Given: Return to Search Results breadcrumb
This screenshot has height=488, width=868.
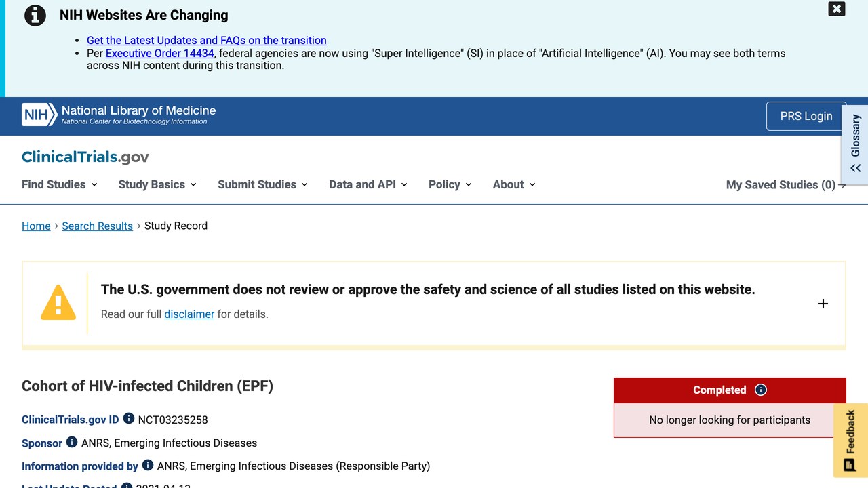Looking at the screenshot, I should click(x=98, y=226).
